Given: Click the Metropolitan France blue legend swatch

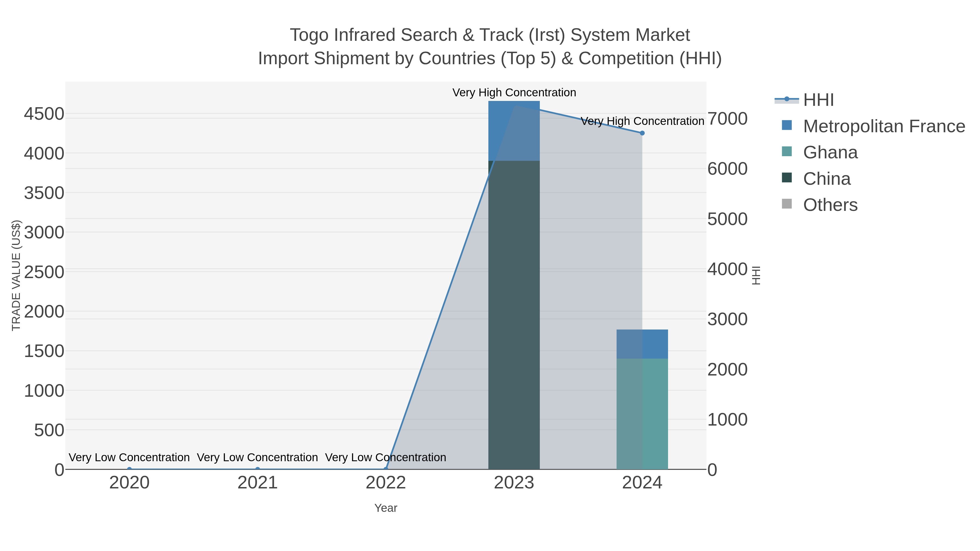Looking at the screenshot, I should (x=787, y=125).
